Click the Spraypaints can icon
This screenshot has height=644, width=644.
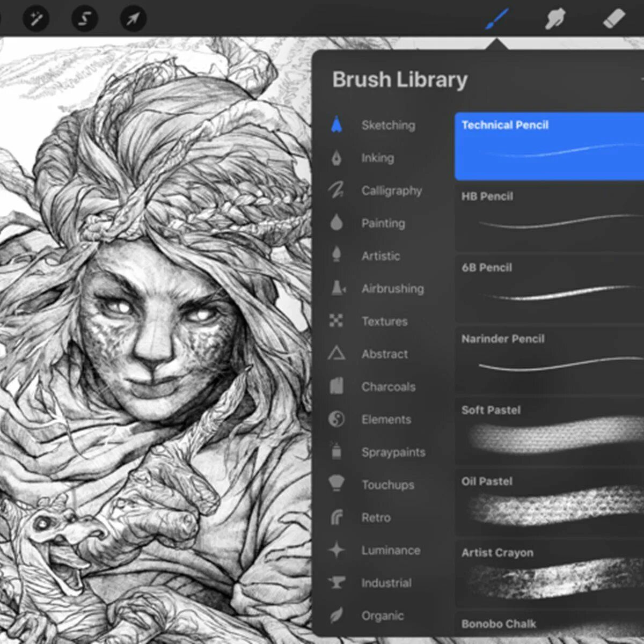tap(336, 451)
